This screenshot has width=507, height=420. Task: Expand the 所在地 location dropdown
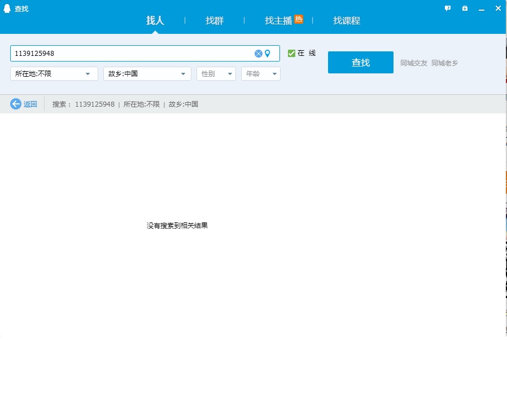click(x=53, y=74)
